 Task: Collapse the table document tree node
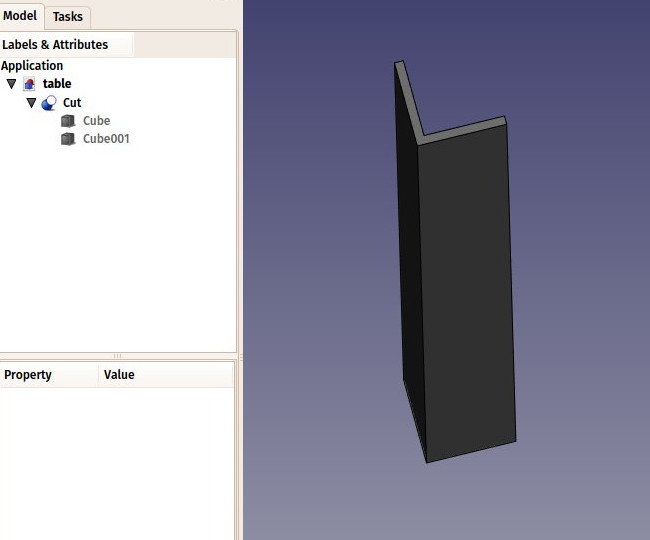[11, 84]
